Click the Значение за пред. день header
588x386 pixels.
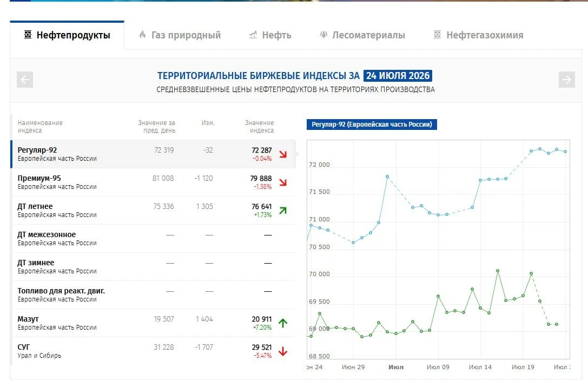[157, 127]
